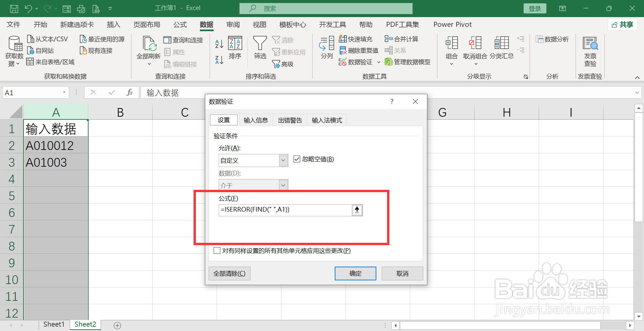Click Flash Fill (快速填充)
644x331 pixels.
pyautogui.click(x=356, y=39)
